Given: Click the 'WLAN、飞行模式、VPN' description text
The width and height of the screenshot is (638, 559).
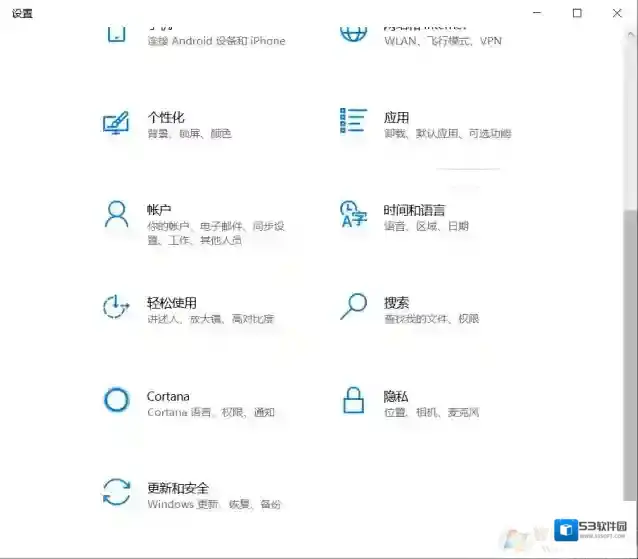Looking at the screenshot, I should pos(443,41).
